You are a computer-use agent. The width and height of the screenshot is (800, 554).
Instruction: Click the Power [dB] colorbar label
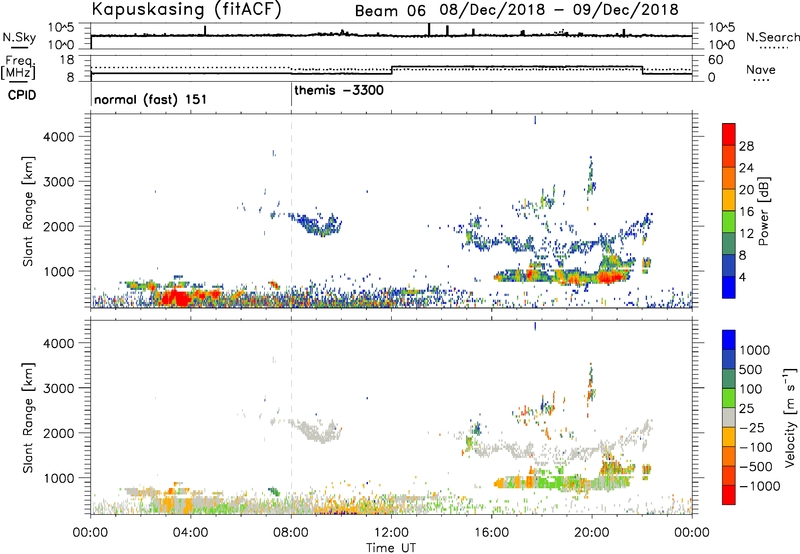(x=763, y=211)
